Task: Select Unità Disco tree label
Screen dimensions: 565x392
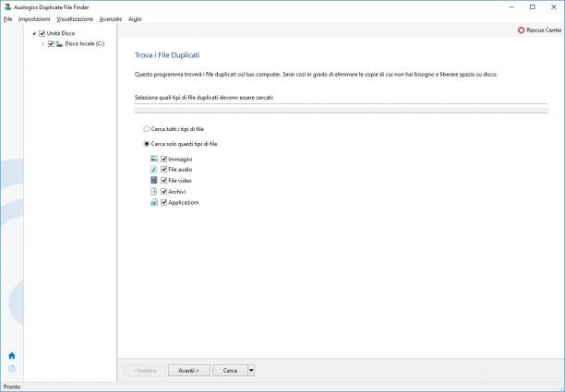Action: click(x=61, y=33)
